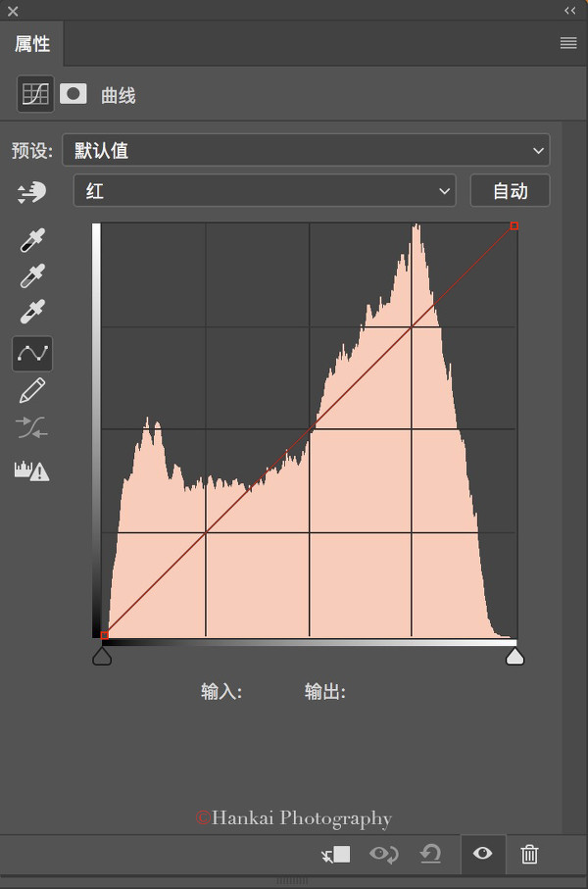Select the 属性 properties tab

[x=32, y=44]
